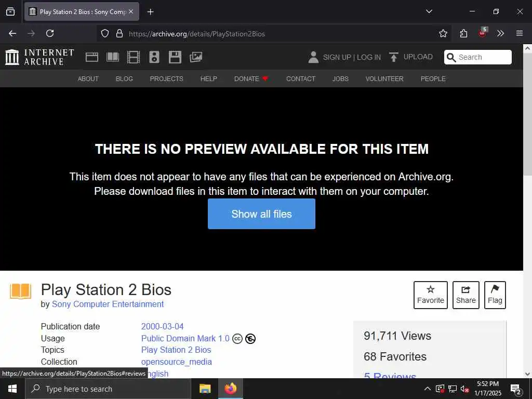Open the Firefox hamburger menu
532x399 pixels.
click(x=520, y=33)
